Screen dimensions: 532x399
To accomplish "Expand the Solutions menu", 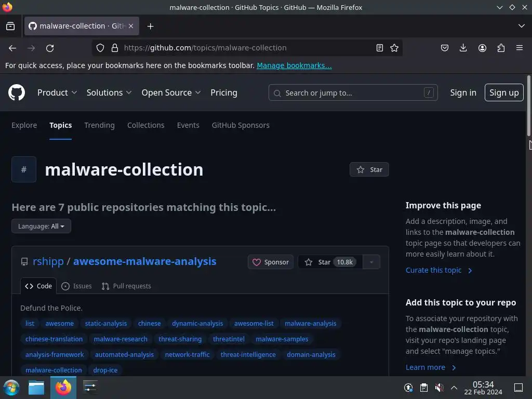I will tap(109, 92).
